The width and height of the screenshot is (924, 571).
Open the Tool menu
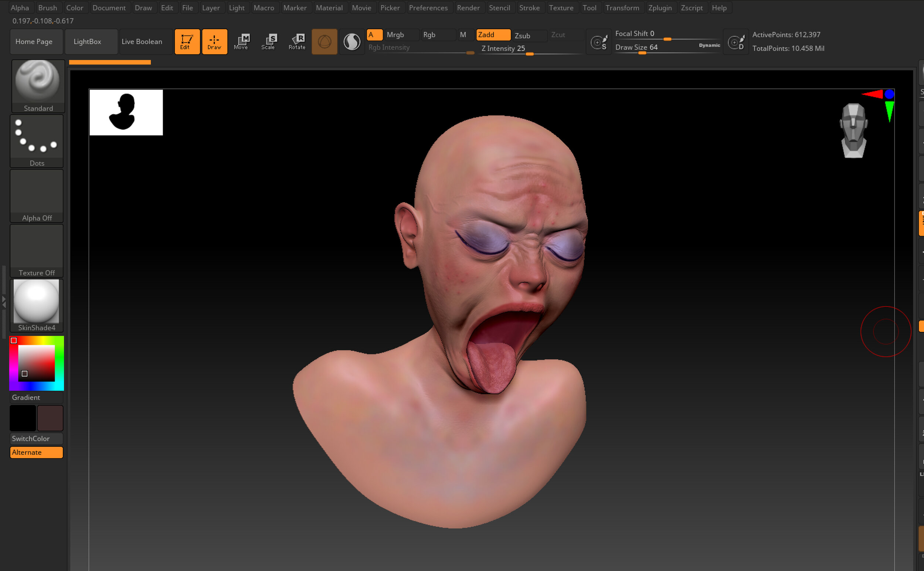click(x=590, y=7)
